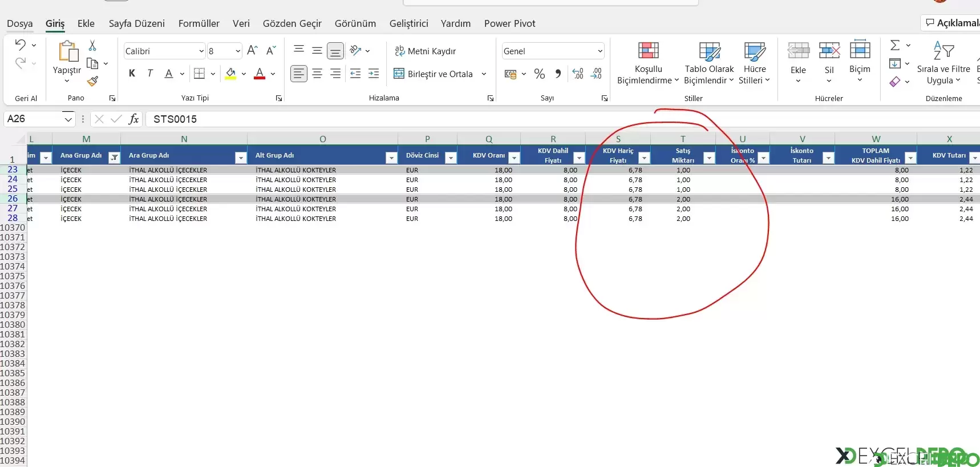The image size is (980, 467).
Task: Select the Format Painter brush
Action: (x=92, y=81)
